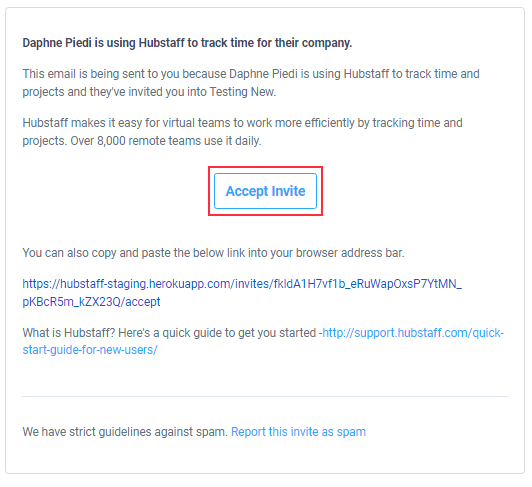Click the 'Testing New' organization name
This screenshot has height=487, width=532.
pos(242,92)
